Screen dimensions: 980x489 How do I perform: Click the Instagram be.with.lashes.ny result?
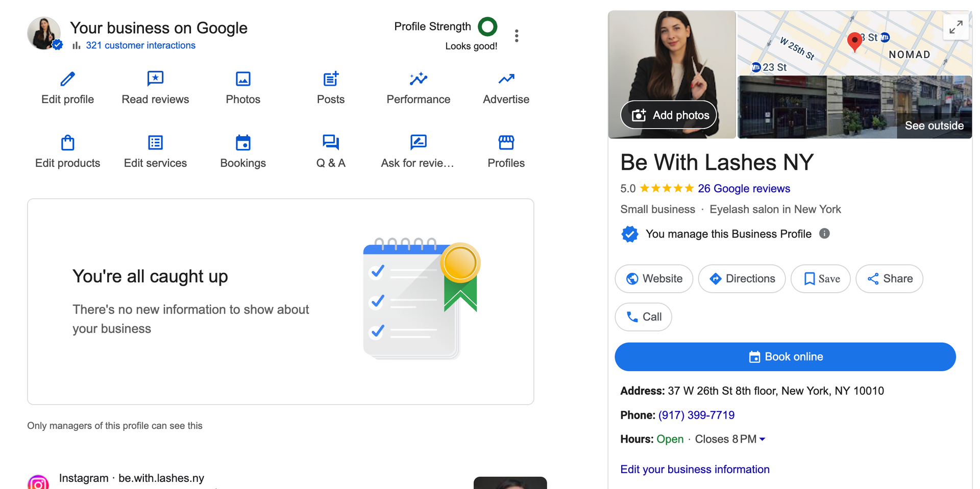pos(132,478)
